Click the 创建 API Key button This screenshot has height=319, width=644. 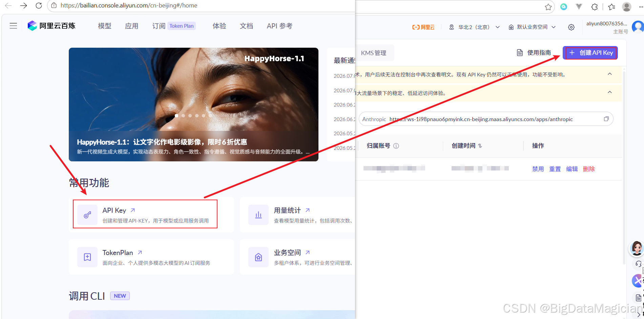pos(590,53)
